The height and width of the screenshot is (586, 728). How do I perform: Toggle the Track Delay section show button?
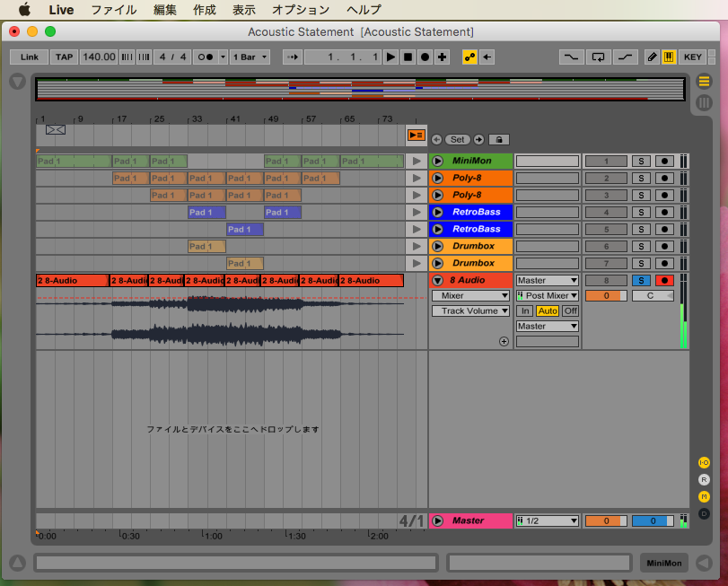[704, 513]
